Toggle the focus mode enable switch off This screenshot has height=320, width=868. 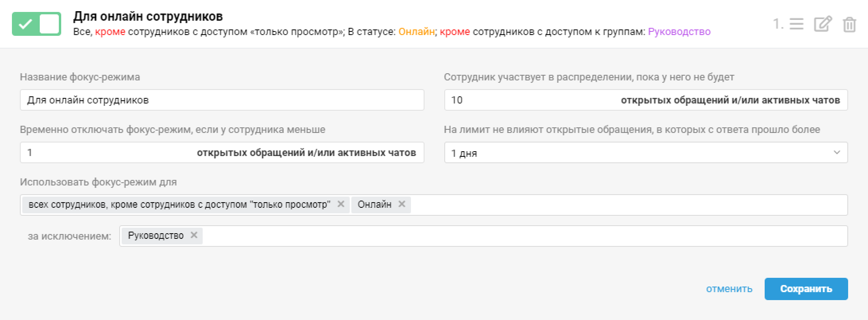click(37, 24)
